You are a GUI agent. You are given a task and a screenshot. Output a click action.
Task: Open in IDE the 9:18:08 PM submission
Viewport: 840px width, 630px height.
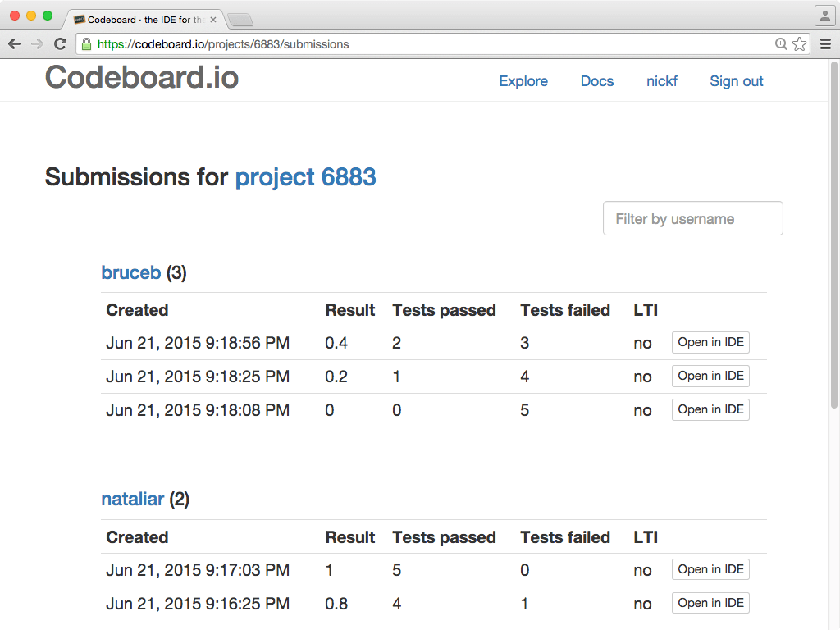(710, 409)
